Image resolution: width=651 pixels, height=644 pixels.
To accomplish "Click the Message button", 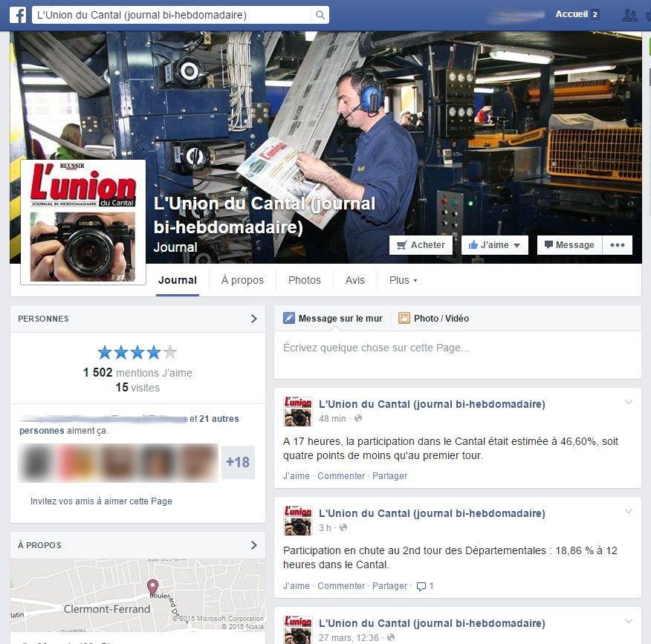I will (x=569, y=245).
